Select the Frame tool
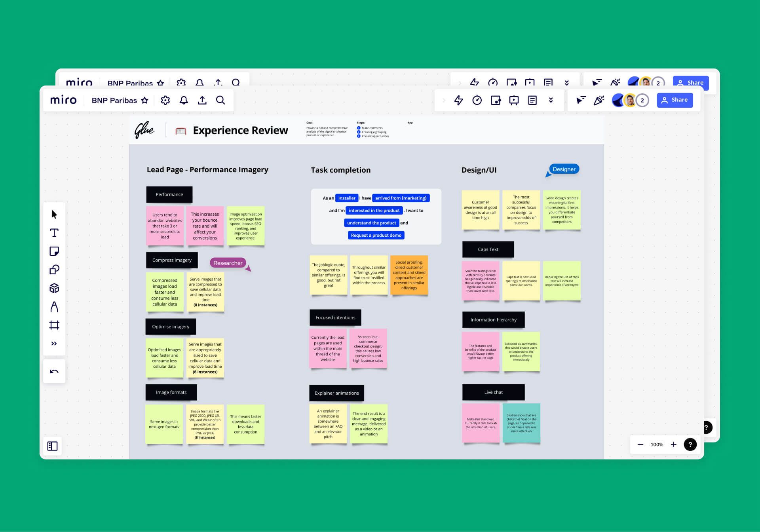 54,325
